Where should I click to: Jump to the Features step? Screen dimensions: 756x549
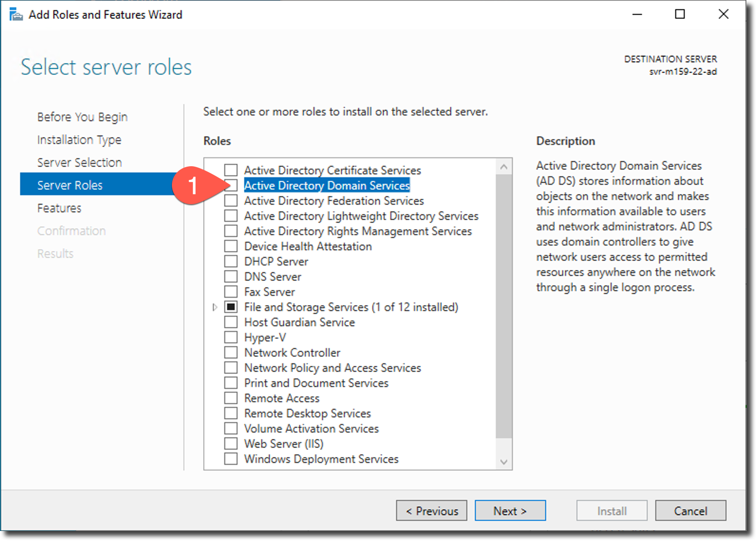(59, 208)
